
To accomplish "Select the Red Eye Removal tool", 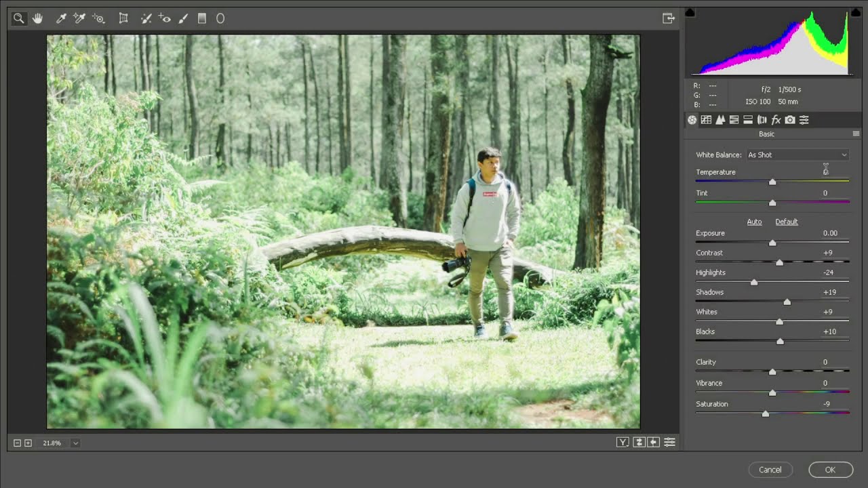I will (x=164, y=19).
